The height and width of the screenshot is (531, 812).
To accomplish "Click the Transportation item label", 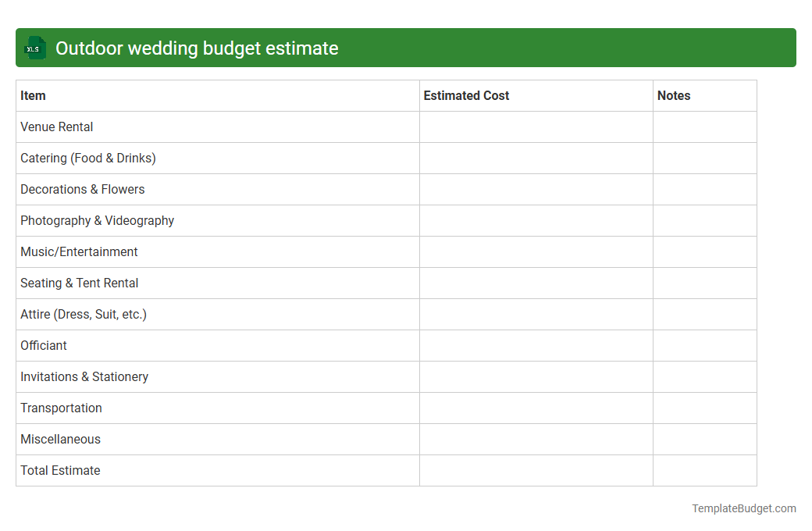I will (61, 408).
